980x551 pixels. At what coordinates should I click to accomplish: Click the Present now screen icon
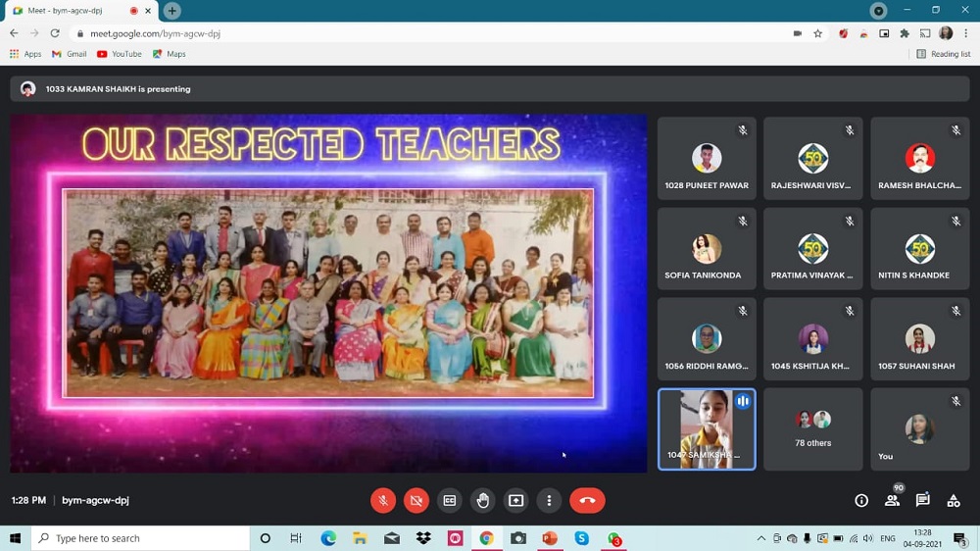pyautogui.click(x=516, y=500)
